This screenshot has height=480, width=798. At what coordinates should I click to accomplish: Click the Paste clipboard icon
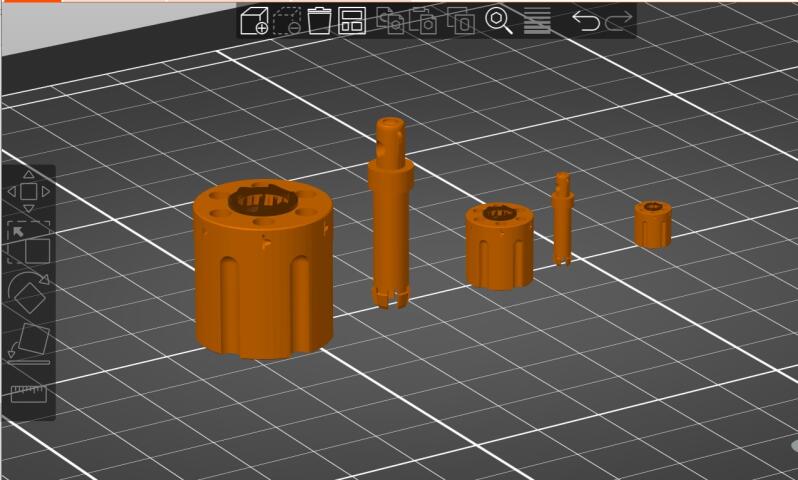pyautogui.click(x=425, y=21)
